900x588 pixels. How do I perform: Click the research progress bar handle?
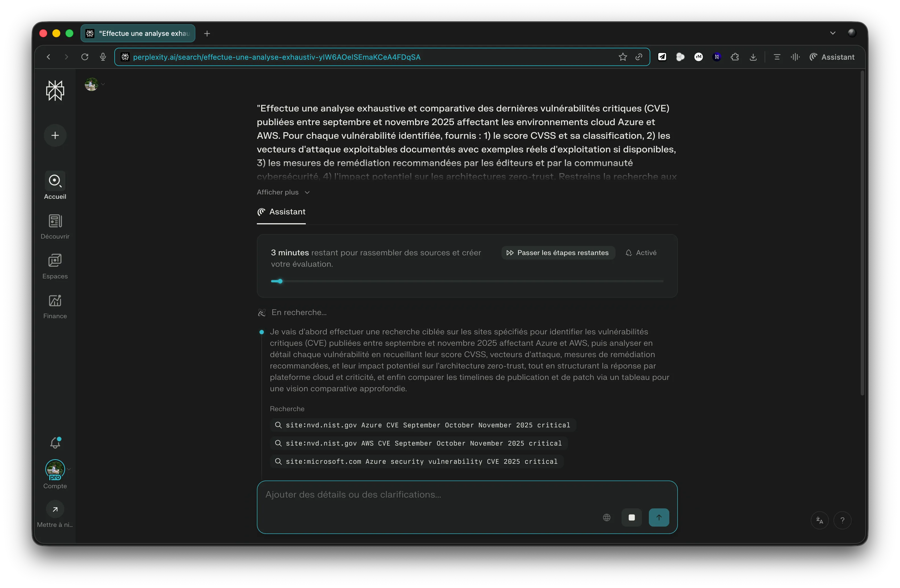tap(280, 281)
